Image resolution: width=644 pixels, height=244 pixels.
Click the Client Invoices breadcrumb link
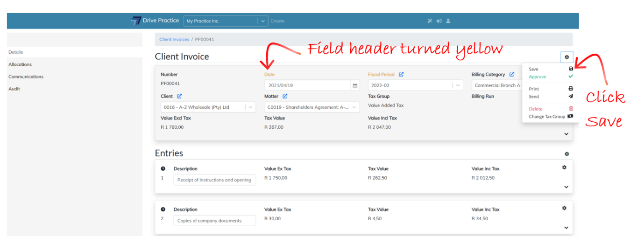point(174,40)
